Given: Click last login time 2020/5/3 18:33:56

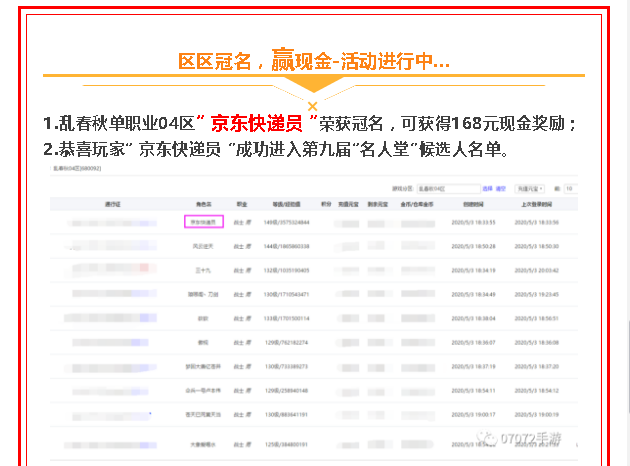Looking at the screenshot, I should click(x=537, y=222).
